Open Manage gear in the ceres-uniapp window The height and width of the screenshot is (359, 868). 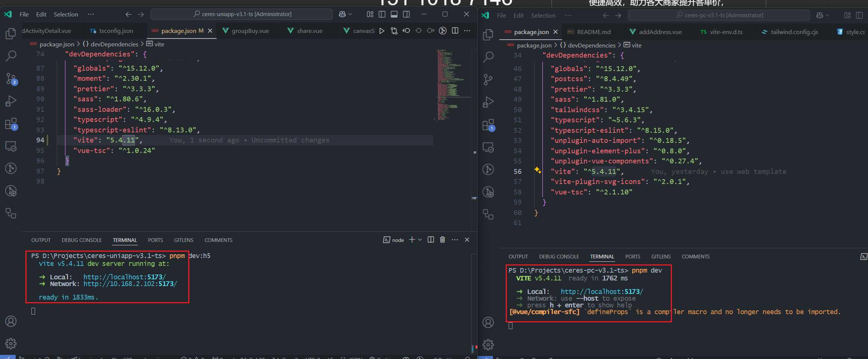click(11, 343)
